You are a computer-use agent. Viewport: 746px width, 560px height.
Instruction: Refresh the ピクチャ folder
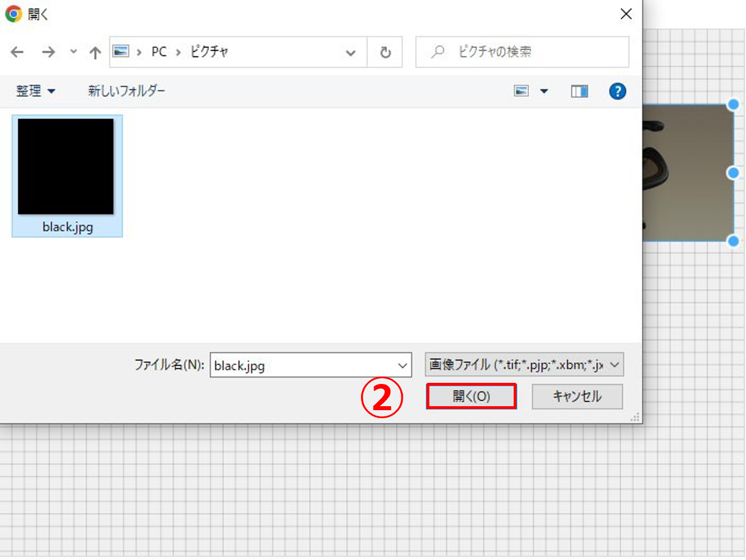coord(386,52)
